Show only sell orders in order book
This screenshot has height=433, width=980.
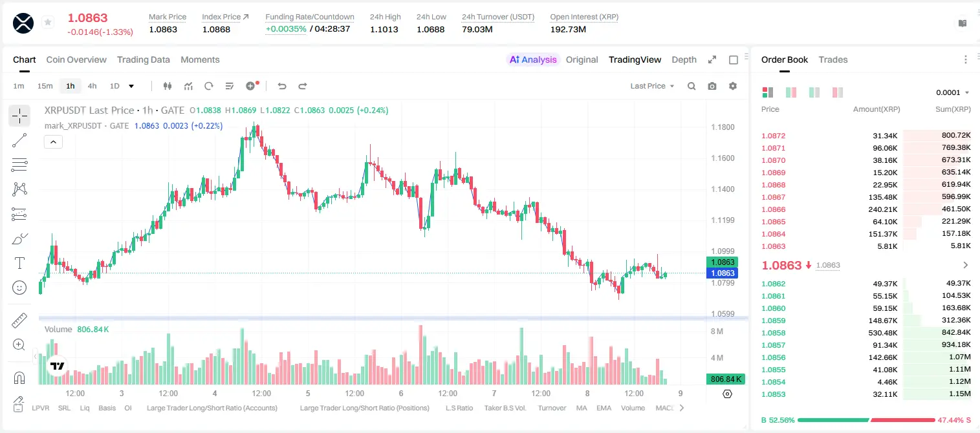(x=838, y=92)
